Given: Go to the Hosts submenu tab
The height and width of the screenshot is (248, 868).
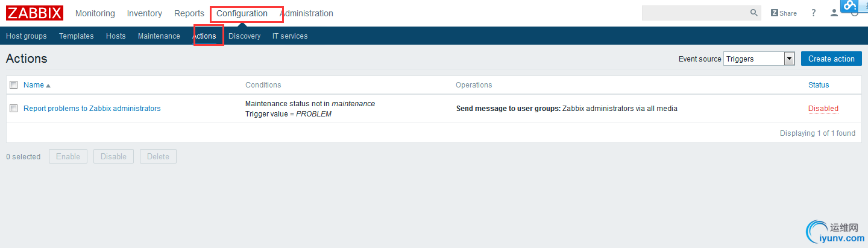Looking at the screenshot, I should pyautogui.click(x=116, y=36).
